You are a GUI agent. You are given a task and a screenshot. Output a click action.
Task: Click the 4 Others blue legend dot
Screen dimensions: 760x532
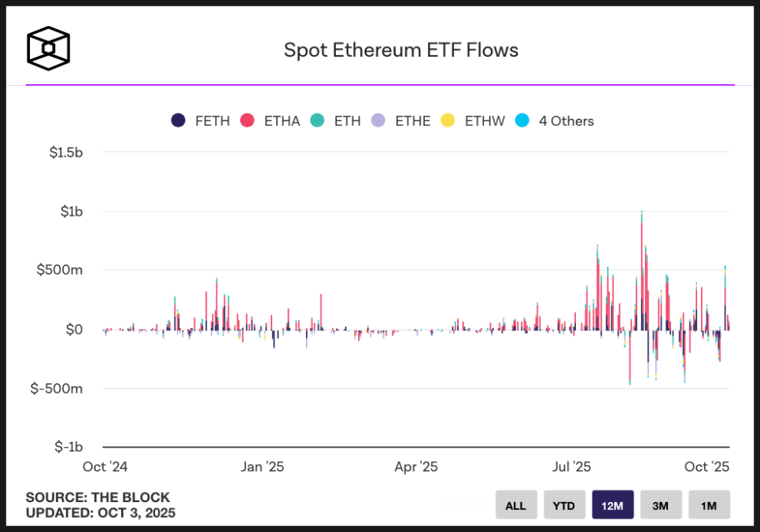522,120
